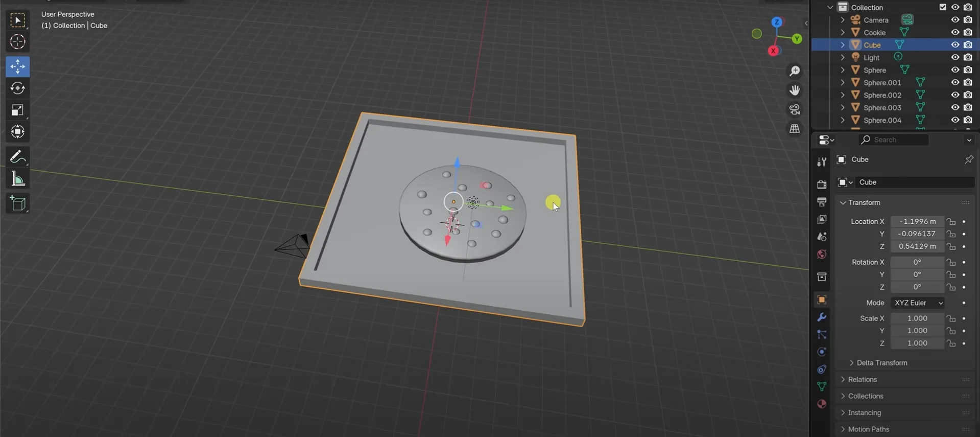
Task: Select the Scale tool
Action: point(17,110)
